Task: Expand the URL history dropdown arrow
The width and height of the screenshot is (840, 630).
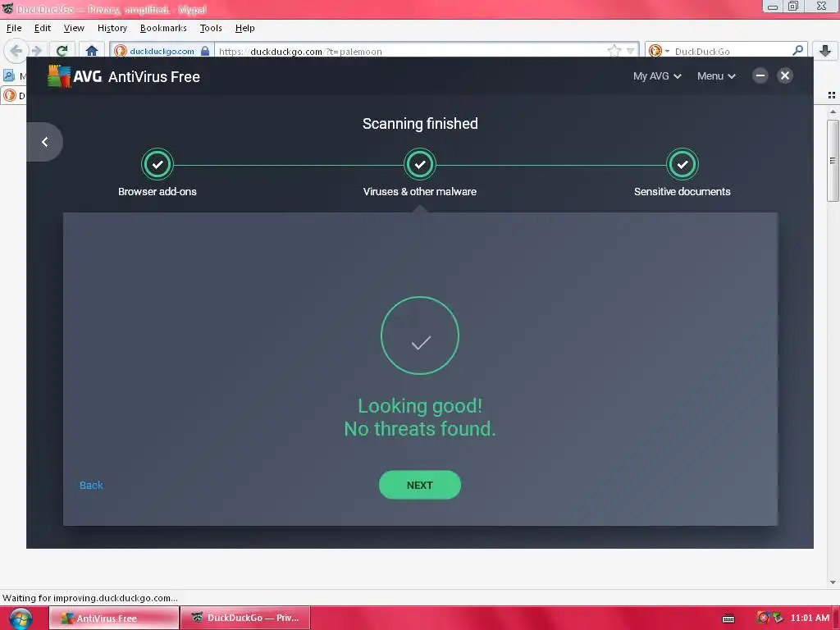Action: [x=631, y=52]
